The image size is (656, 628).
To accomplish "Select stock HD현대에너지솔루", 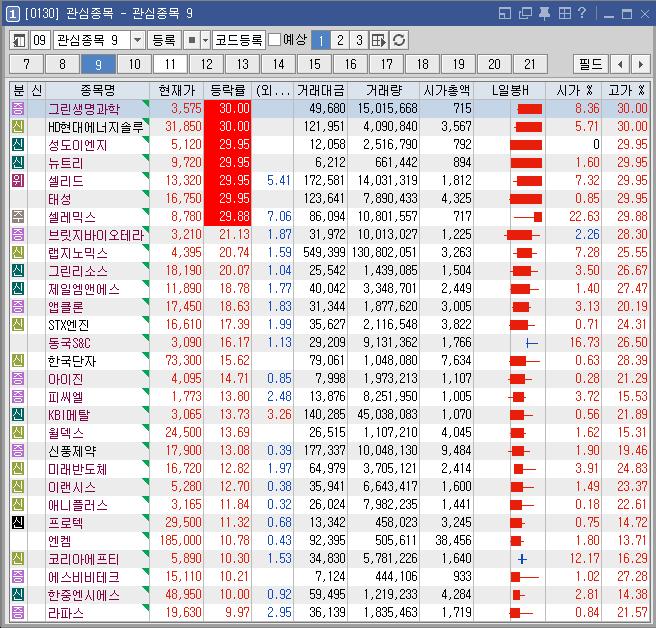I will [x=96, y=127].
